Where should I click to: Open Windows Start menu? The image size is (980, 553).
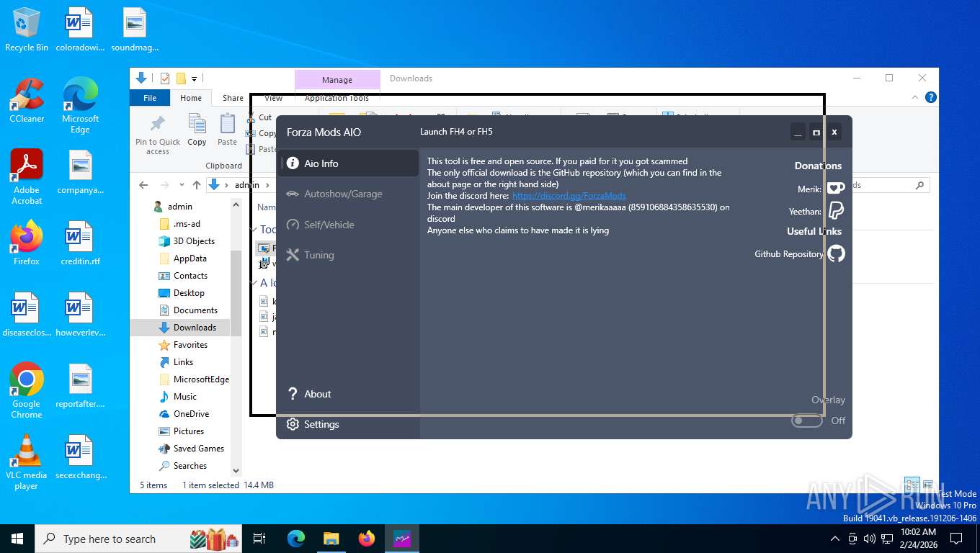coord(17,539)
